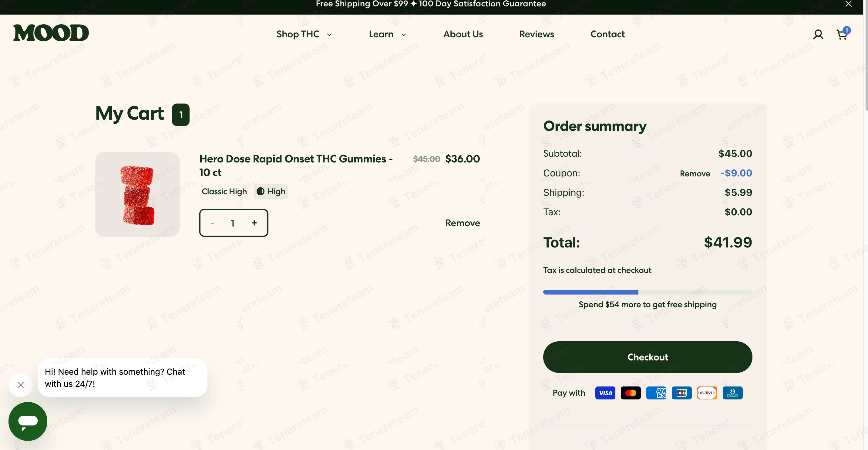The width and height of the screenshot is (868, 450).
Task: Click the American Express payment icon
Action: click(x=656, y=393)
